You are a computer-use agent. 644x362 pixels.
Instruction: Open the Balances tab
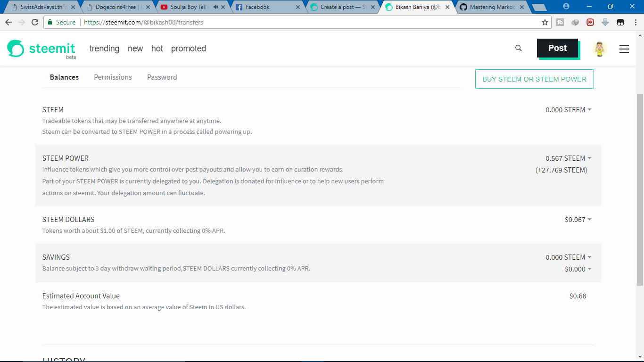click(x=64, y=77)
